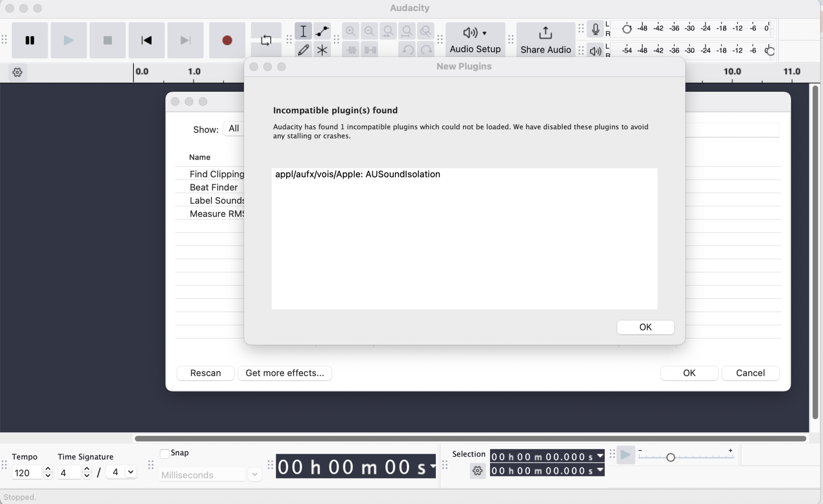Toggle the Pause button
This screenshot has height=504, width=823.
pos(30,40)
